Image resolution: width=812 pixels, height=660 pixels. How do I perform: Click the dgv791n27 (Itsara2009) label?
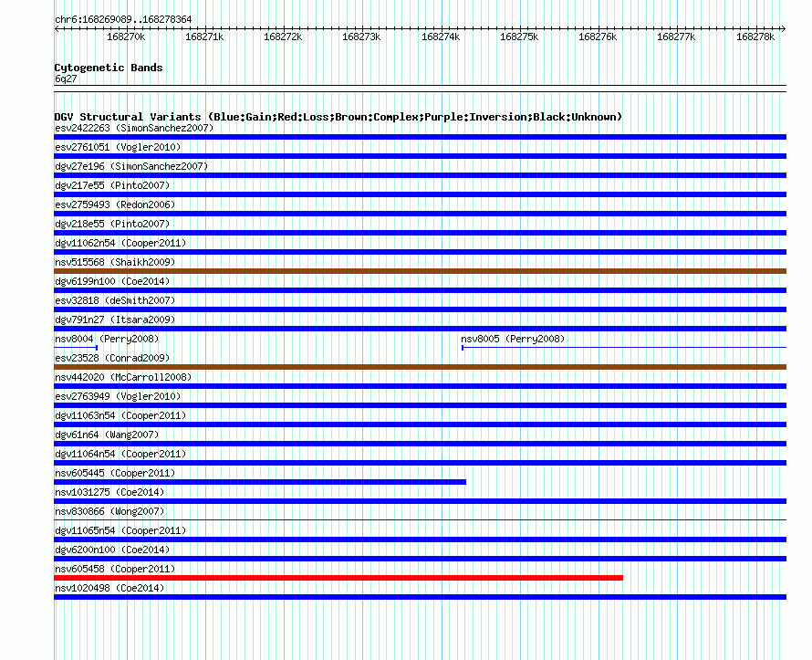point(115,320)
